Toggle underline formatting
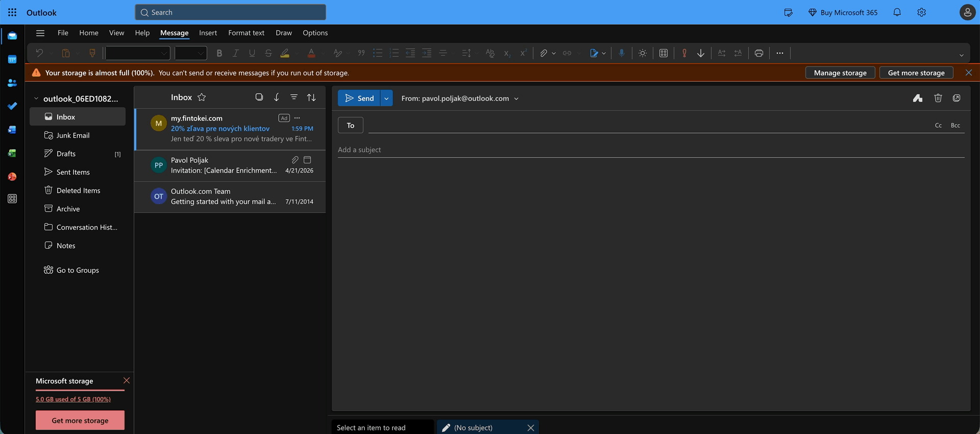This screenshot has height=434, width=980. click(x=252, y=53)
